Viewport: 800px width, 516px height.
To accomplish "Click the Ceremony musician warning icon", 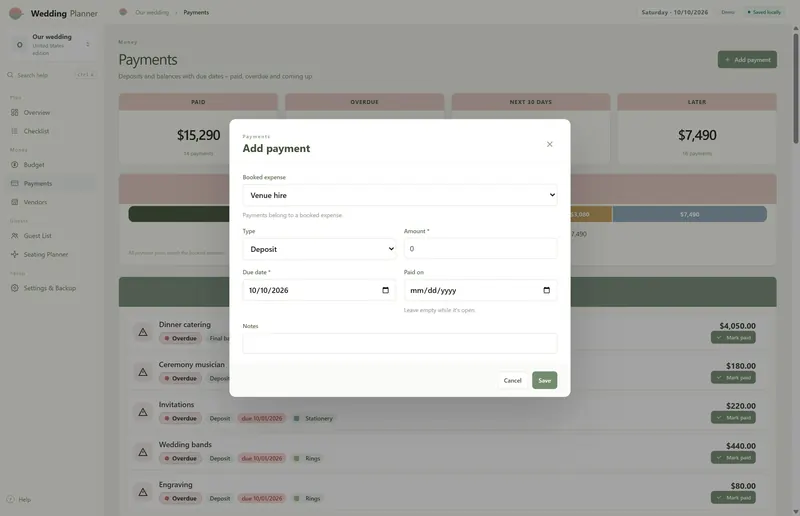I will [x=143, y=372].
